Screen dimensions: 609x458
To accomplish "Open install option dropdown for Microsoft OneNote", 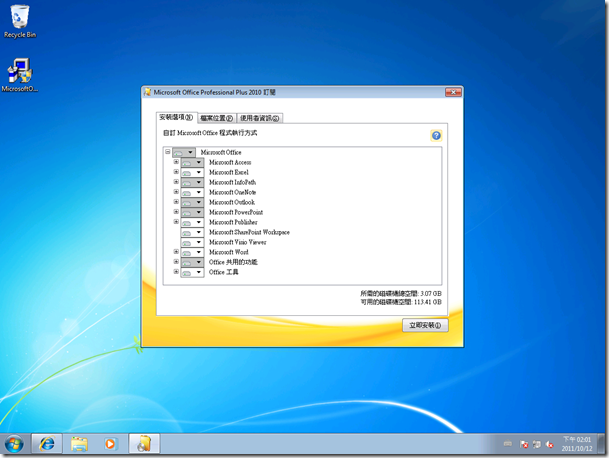I will 192,192.
